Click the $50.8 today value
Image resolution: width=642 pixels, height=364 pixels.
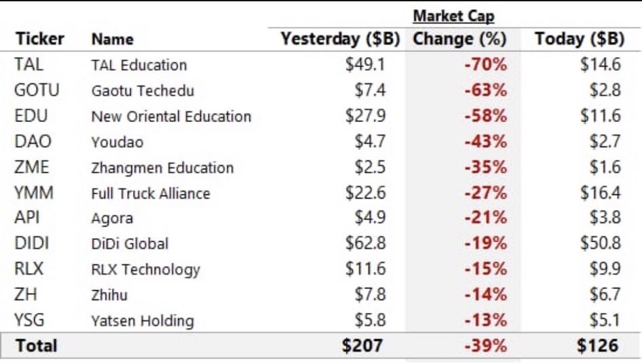600,243
